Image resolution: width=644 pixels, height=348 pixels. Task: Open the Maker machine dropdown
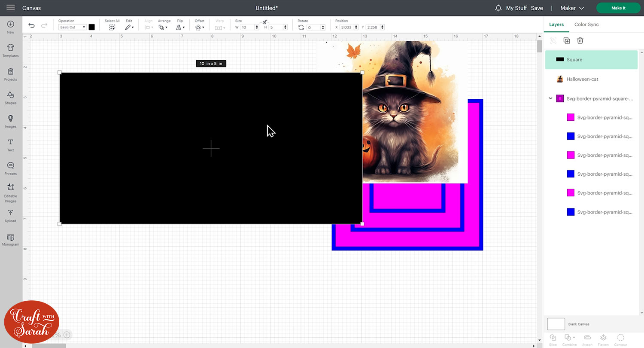pos(572,8)
